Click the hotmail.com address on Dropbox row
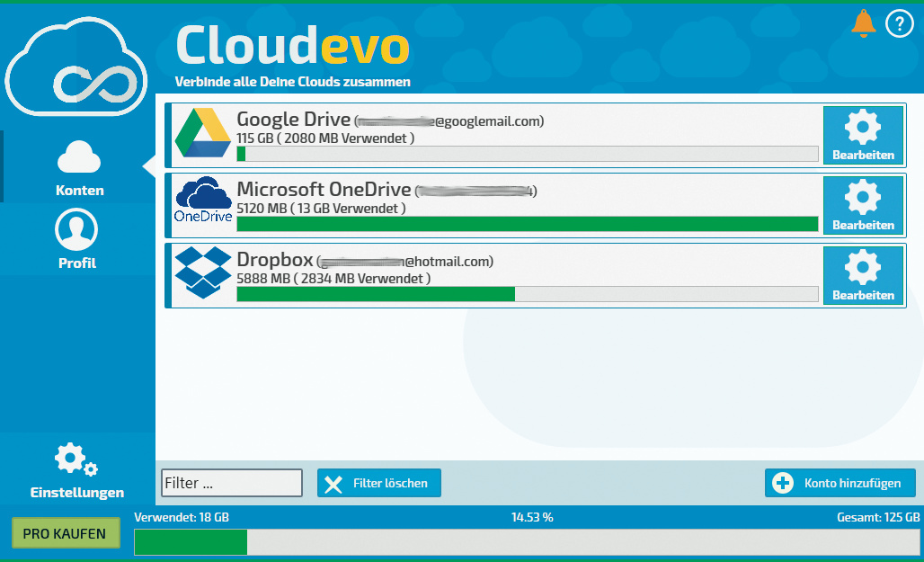The width and height of the screenshot is (924, 562). coord(404,262)
